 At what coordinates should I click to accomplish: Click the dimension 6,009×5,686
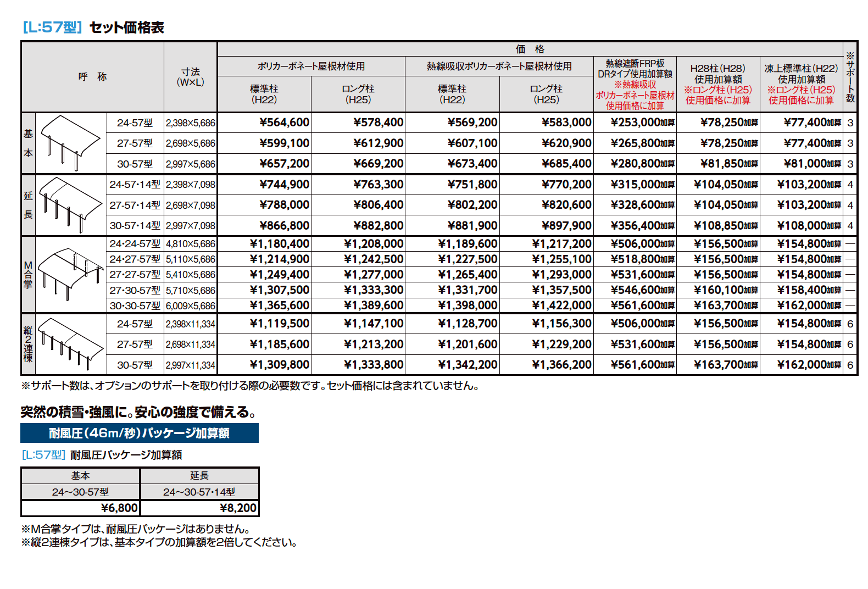click(x=191, y=305)
